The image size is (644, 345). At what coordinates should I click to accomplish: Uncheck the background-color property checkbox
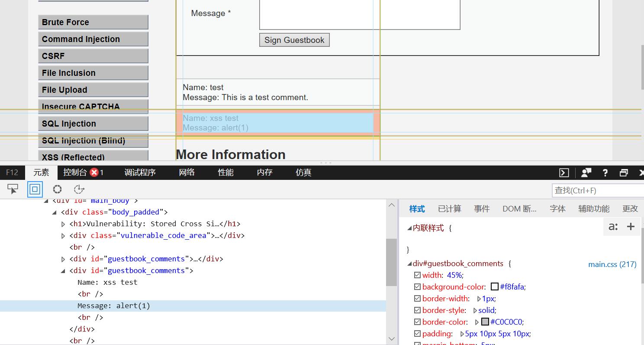(417, 286)
